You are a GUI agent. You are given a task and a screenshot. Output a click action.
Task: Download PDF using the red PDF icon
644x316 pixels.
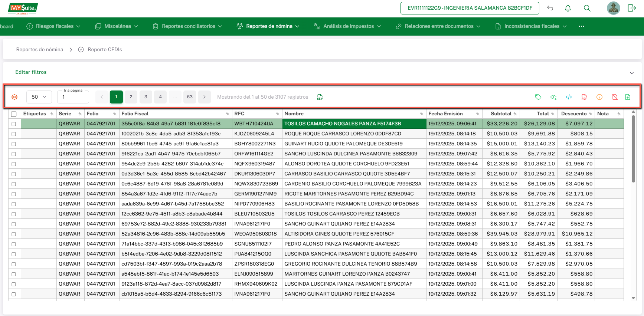pyautogui.click(x=584, y=97)
